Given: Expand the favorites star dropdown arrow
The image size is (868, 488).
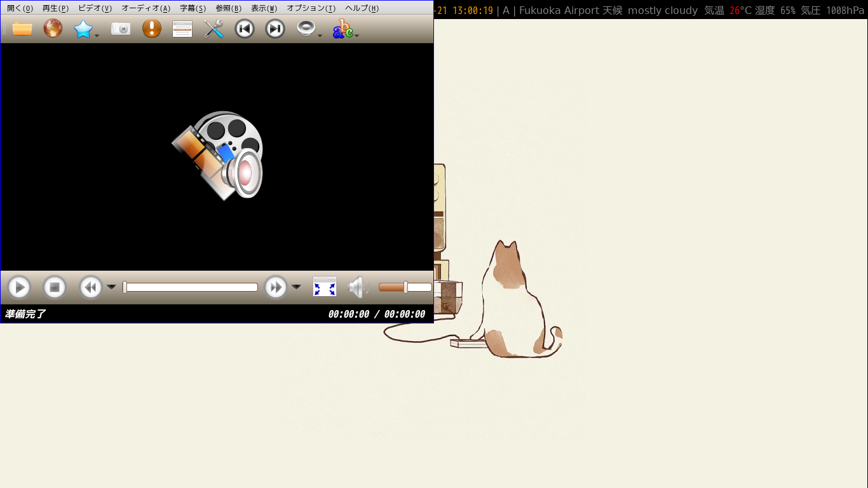Looking at the screenshot, I should click(x=97, y=36).
